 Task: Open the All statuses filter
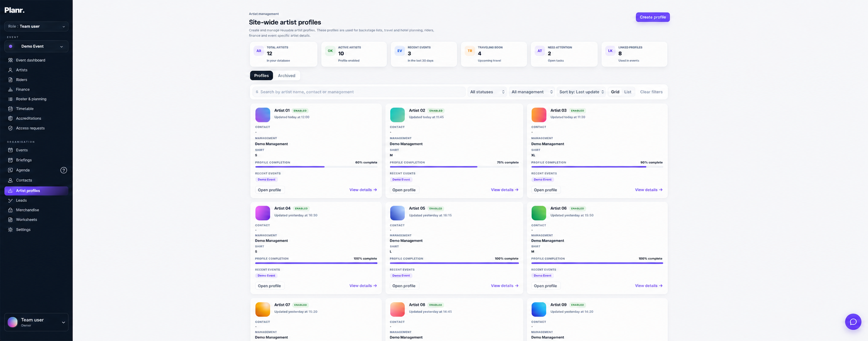coord(487,92)
